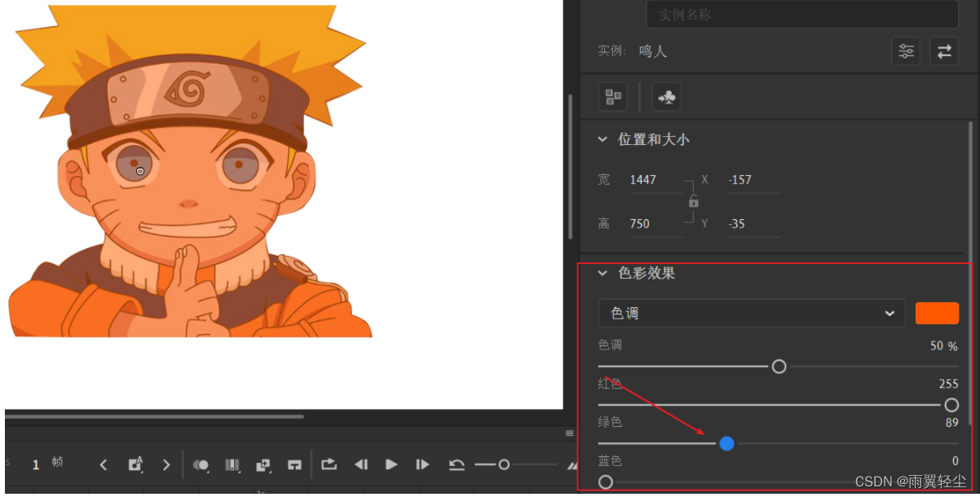Click the break apart instance icon
The height and width of the screenshot is (497, 980).
click(613, 97)
